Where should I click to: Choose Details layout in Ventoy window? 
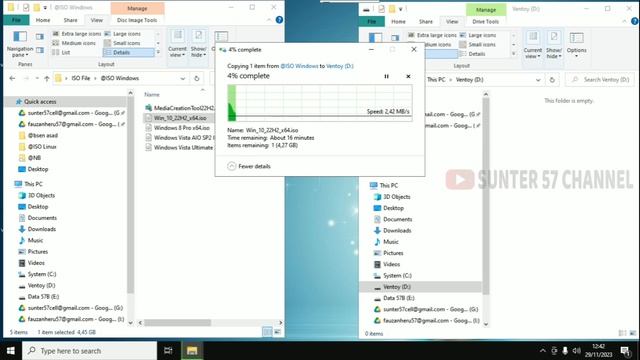pyautogui.click(x=472, y=54)
